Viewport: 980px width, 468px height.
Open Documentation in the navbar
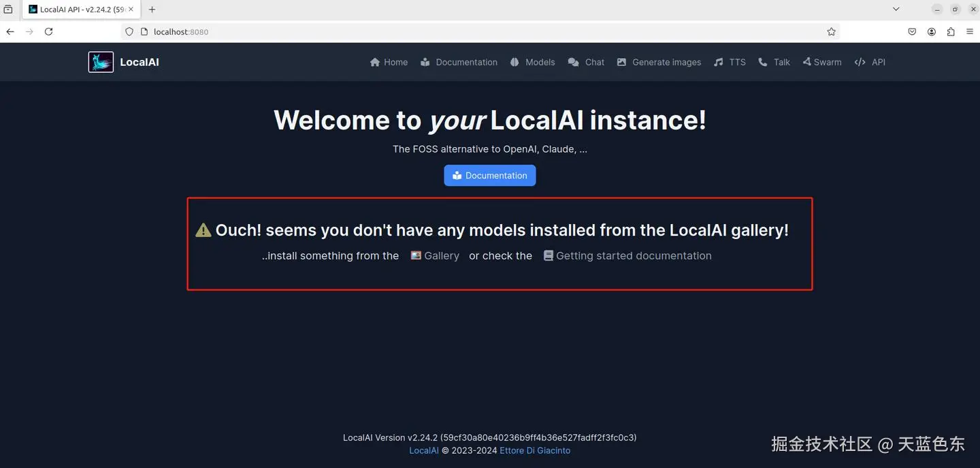(x=459, y=62)
